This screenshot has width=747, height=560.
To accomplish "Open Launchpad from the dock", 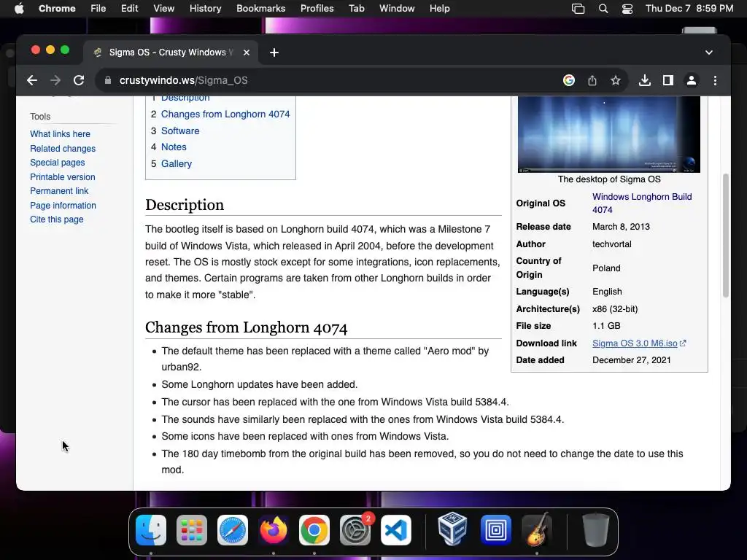I will click(x=192, y=530).
